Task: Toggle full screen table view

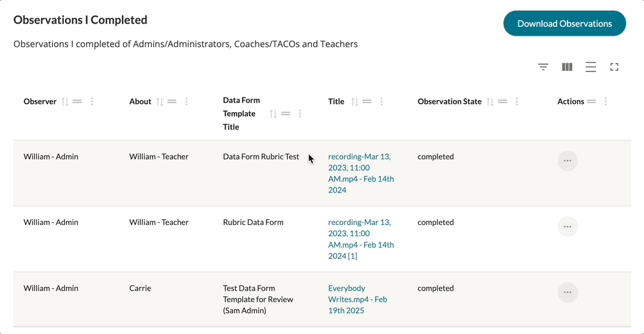Action: click(615, 67)
